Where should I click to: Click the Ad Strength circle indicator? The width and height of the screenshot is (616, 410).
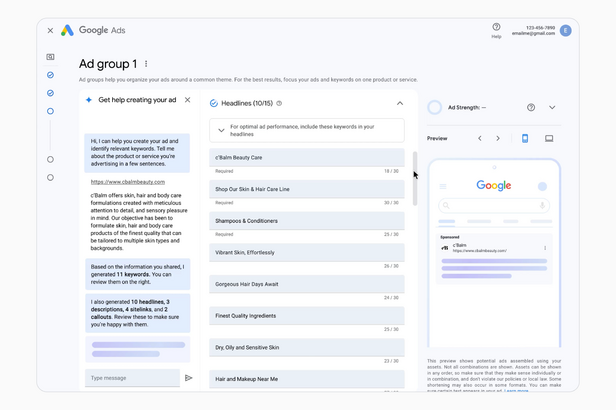434,107
